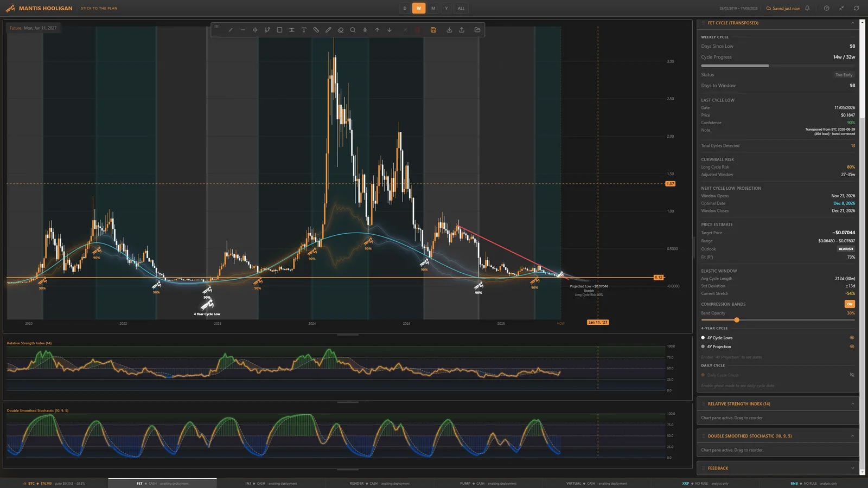Switch to the ALL timeframe
Screen dimensions: 868x488
461,8
